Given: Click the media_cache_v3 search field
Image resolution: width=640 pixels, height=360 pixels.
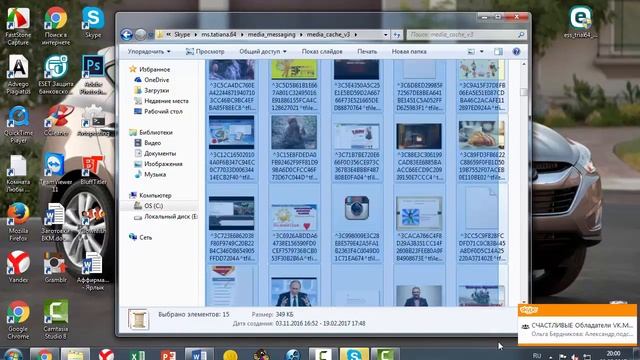Looking at the screenshot, I should point(466,35).
